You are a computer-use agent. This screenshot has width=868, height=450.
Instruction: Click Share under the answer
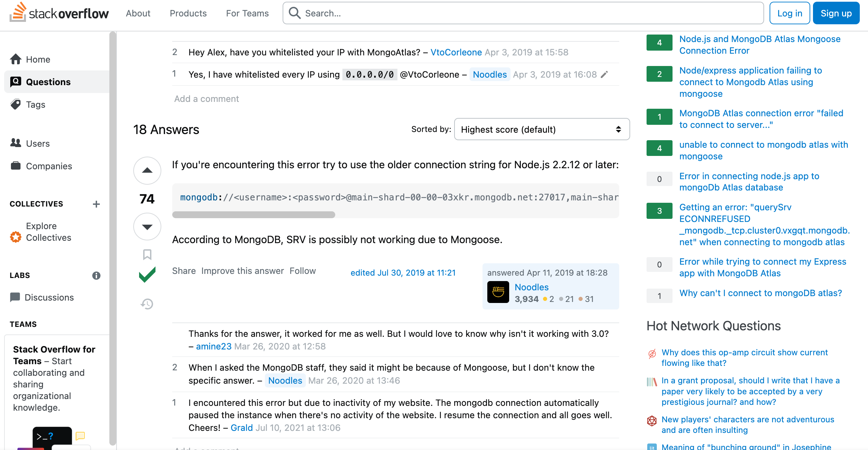coord(184,271)
